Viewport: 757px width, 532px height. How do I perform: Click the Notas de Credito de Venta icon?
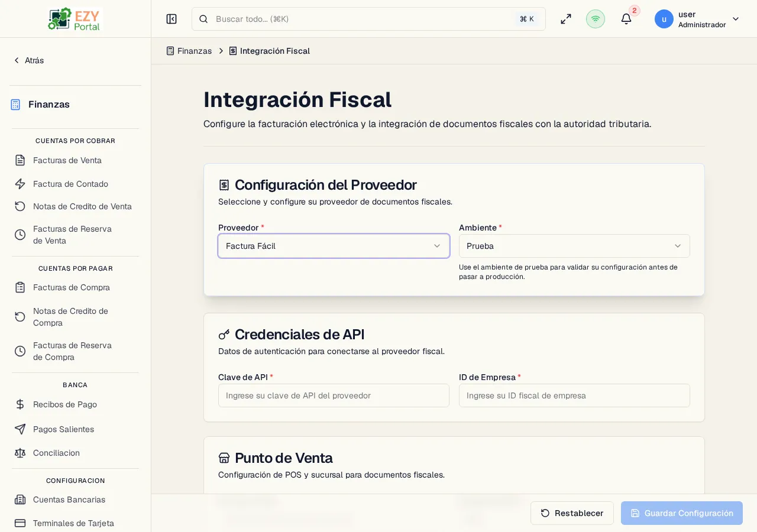point(20,206)
